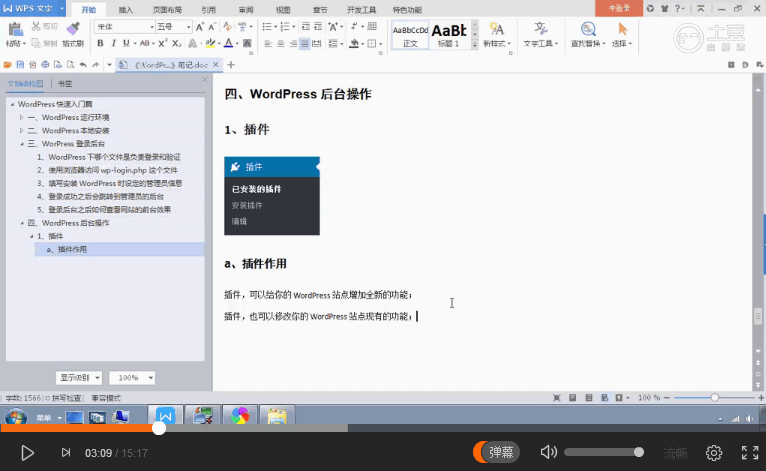766x471 pixels.
Task: Switch to the 引用 ribbon tab
Action: click(x=209, y=10)
